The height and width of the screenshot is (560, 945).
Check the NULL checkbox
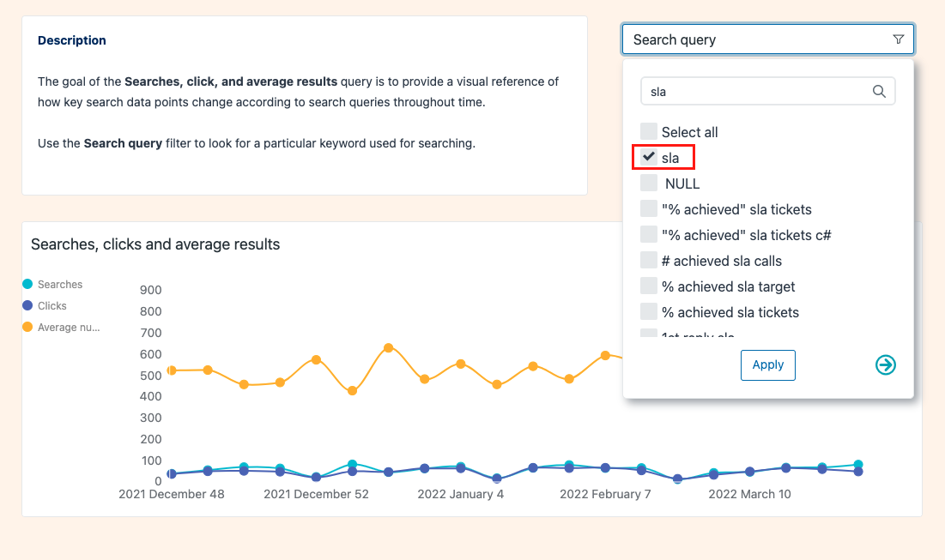[x=649, y=184]
